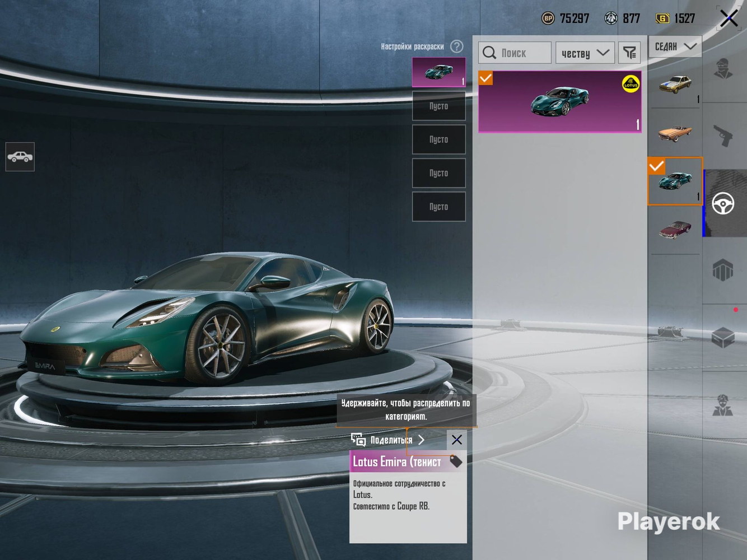
Task: Click the car view icon on left edge
Action: pos(20,157)
